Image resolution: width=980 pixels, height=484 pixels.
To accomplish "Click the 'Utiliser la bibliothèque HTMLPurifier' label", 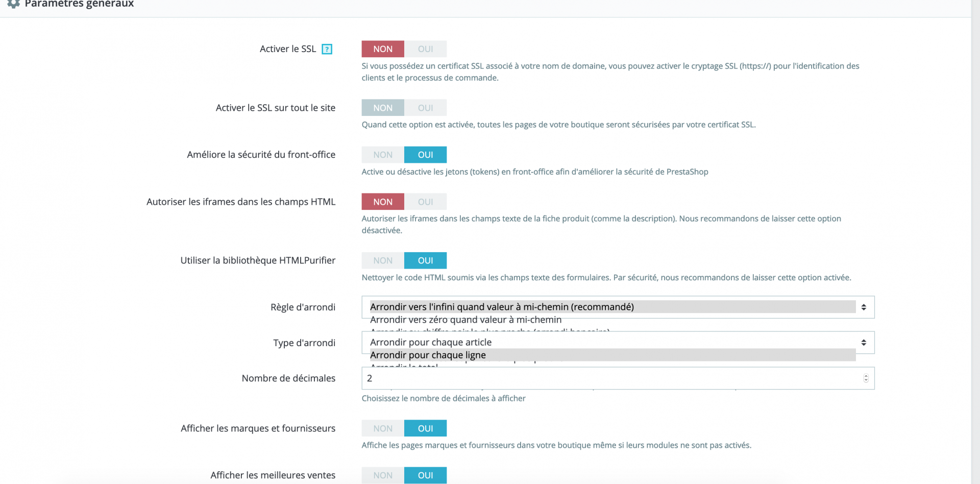I will click(x=258, y=260).
